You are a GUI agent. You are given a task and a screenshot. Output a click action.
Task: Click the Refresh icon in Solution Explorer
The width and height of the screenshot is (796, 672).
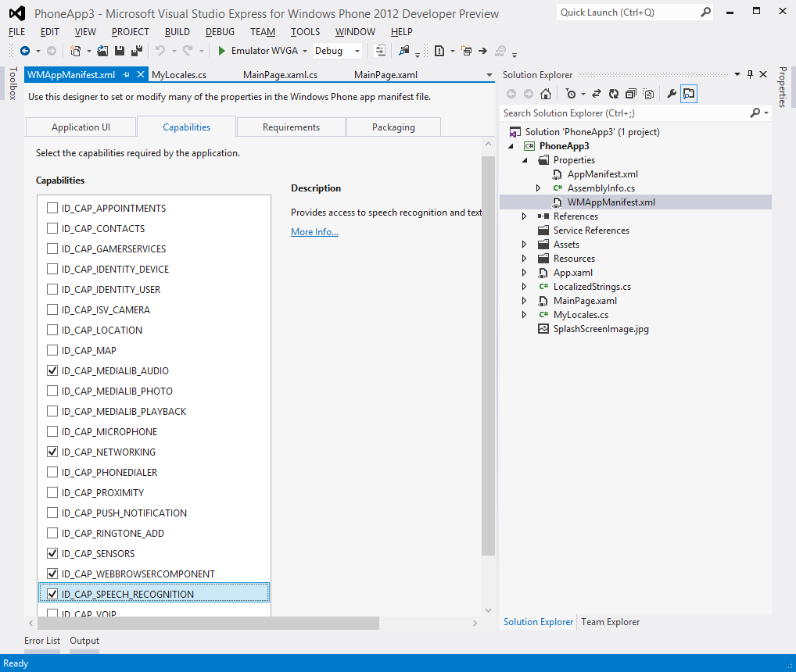pos(614,94)
